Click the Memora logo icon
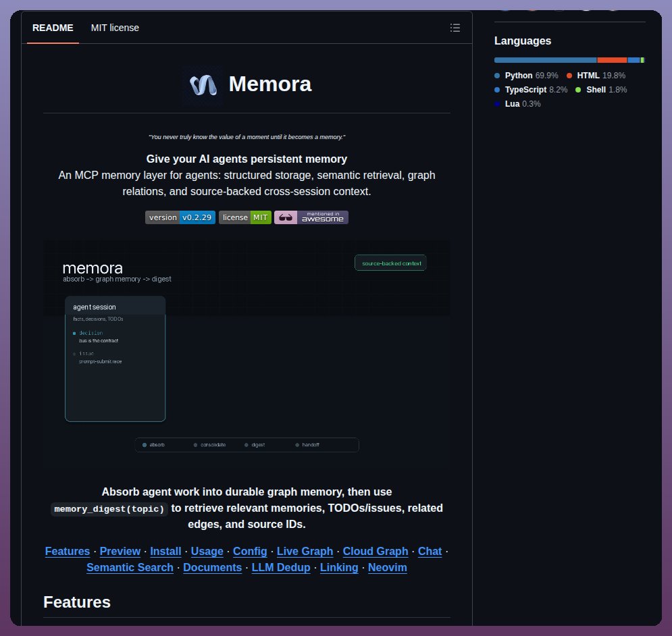The image size is (672, 636). [203, 84]
